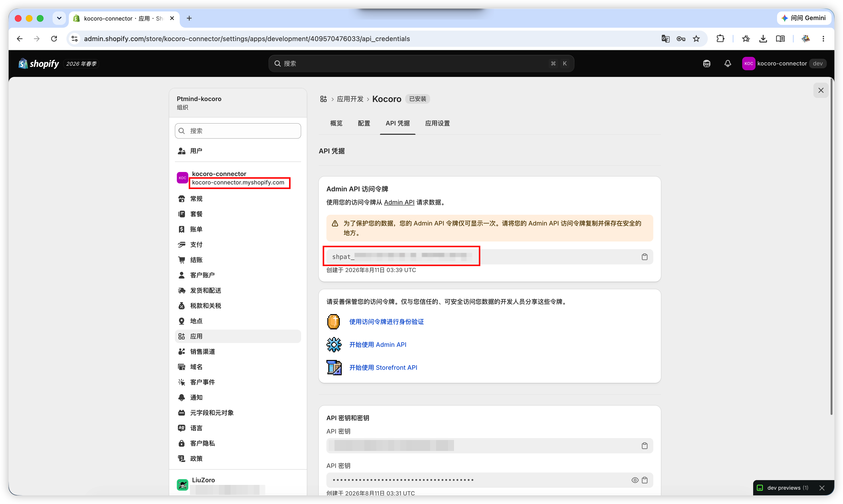Open 套餐 settings
This screenshot has width=843, height=504.
tap(238, 214)
